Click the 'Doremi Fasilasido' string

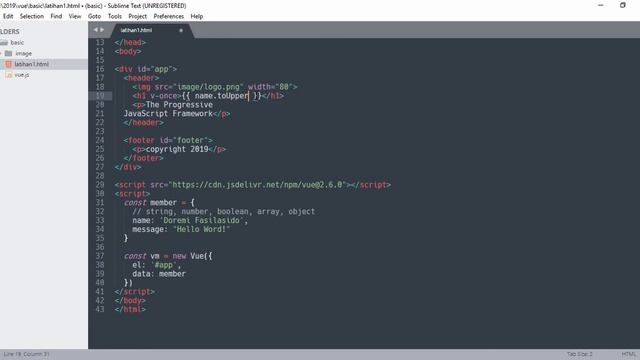tap(201, 220)
